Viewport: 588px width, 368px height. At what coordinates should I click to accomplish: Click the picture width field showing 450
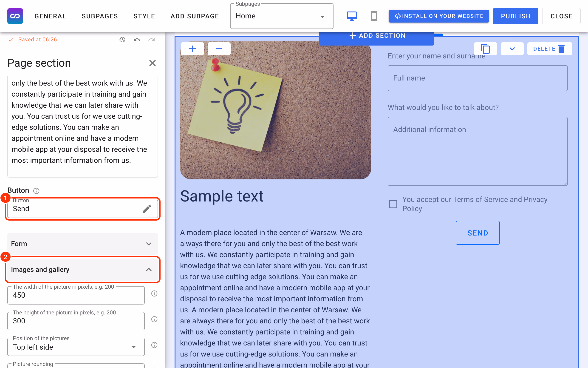(76, 295)
